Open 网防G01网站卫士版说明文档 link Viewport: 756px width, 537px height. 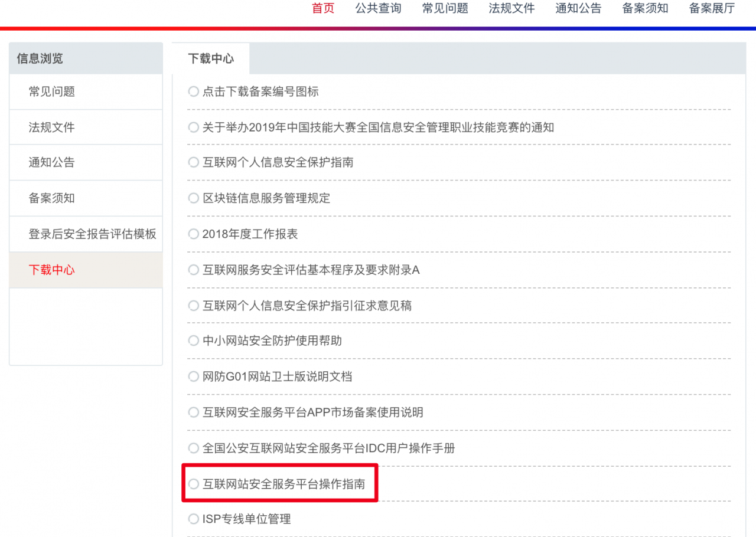[x=278, y=376]
